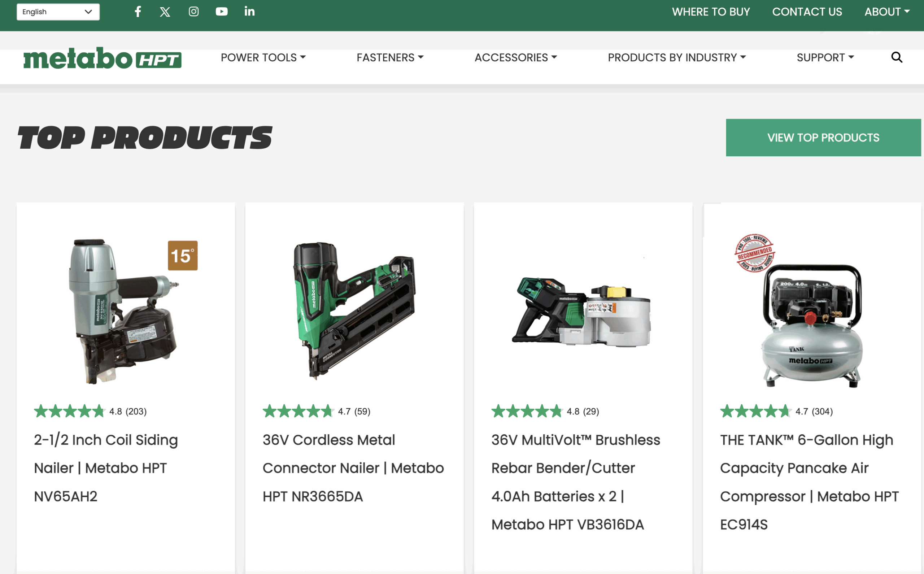Open the X (Twitter) social icon
Image resolution: width=924 pixels, height=574 pixels.
tap(165, 12)
